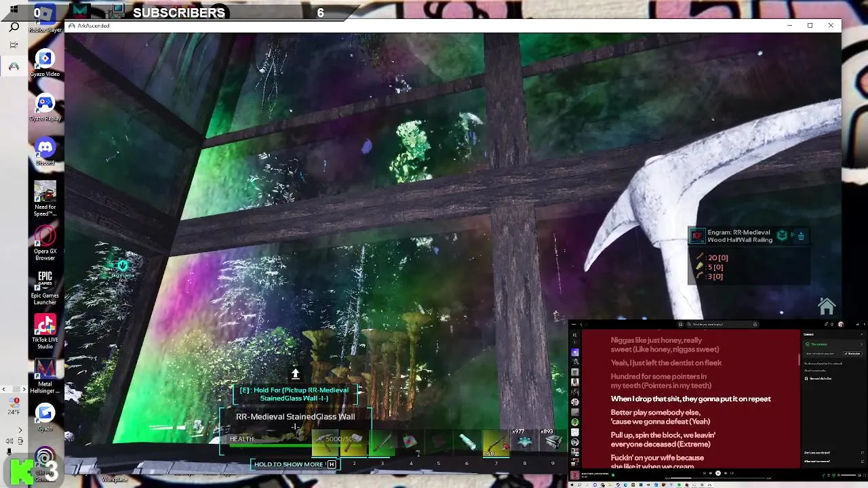Screen dimensions: 868x488
Task: Seek along the Spotify song progress bar
Action: pos(718,478)
